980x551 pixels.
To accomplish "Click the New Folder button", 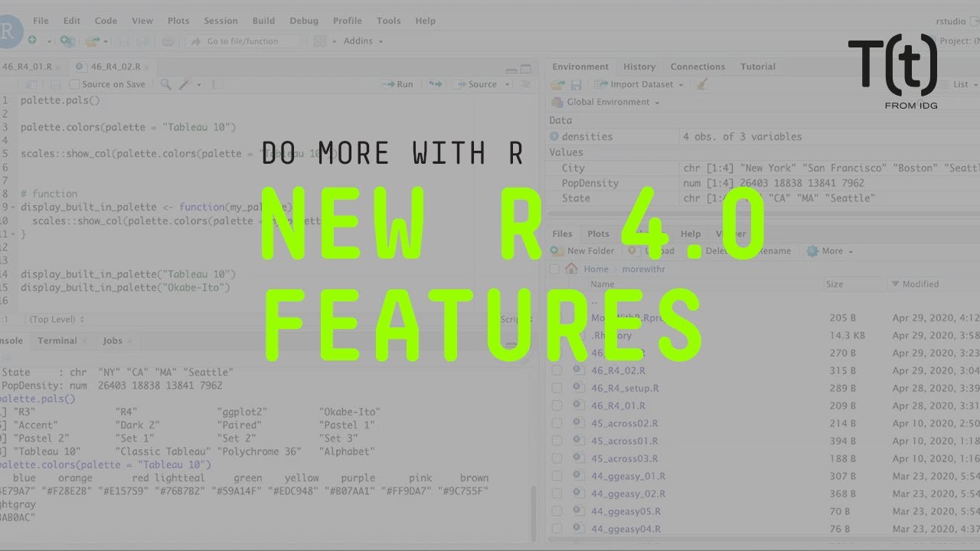I will [x=583, y=251].
